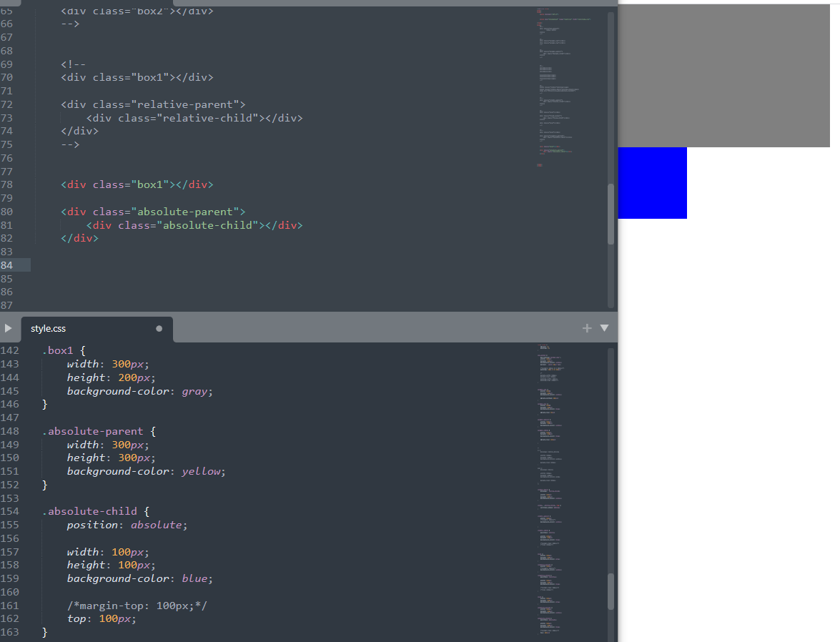The height and width of the screenshot is (642, 840).
Task: Click the 'background-color: blue;' declaration
Action: pos(140,579)
